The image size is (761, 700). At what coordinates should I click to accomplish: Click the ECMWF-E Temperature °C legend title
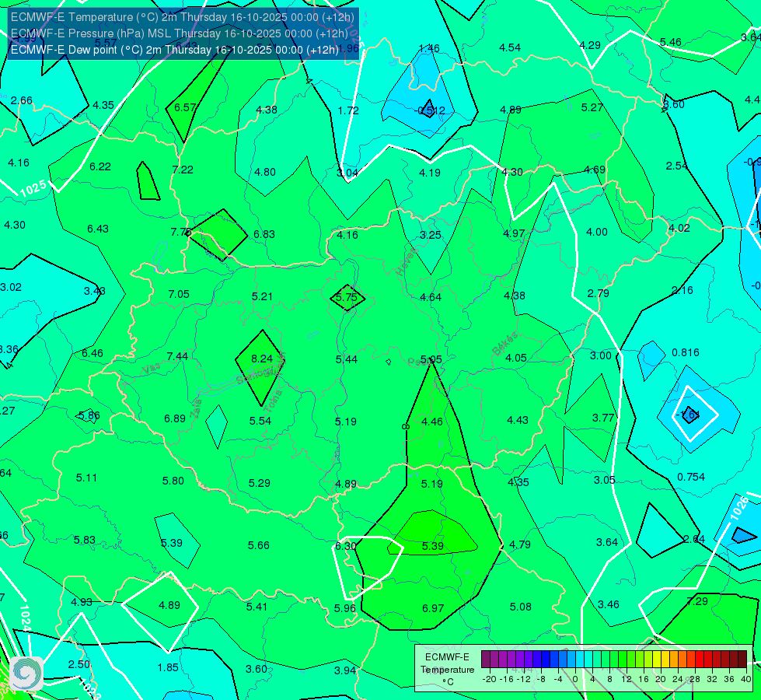point(447,670)
